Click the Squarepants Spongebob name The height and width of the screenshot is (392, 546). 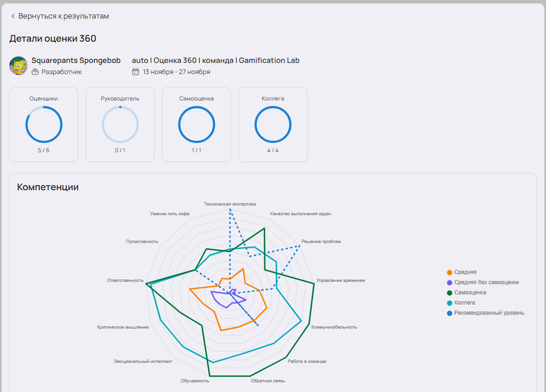coord(76,61)
